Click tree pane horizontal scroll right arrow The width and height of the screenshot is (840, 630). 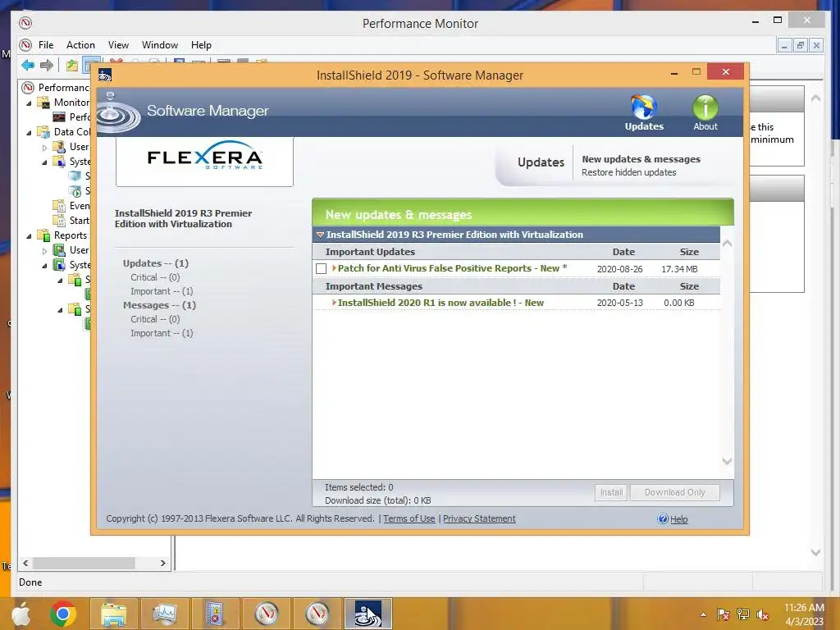pos(163,563)
